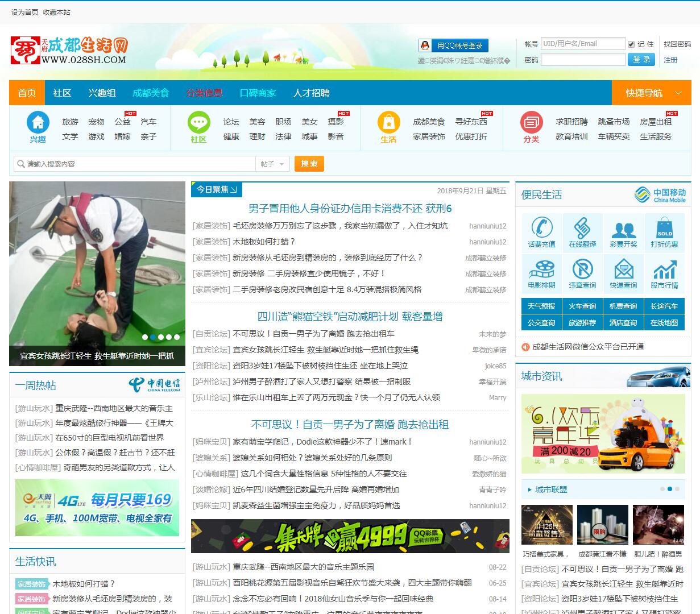The width and height of the screenshot is (700, 614).
Task: Click the 违章查询 violation lookup icon
Action: 582,269
